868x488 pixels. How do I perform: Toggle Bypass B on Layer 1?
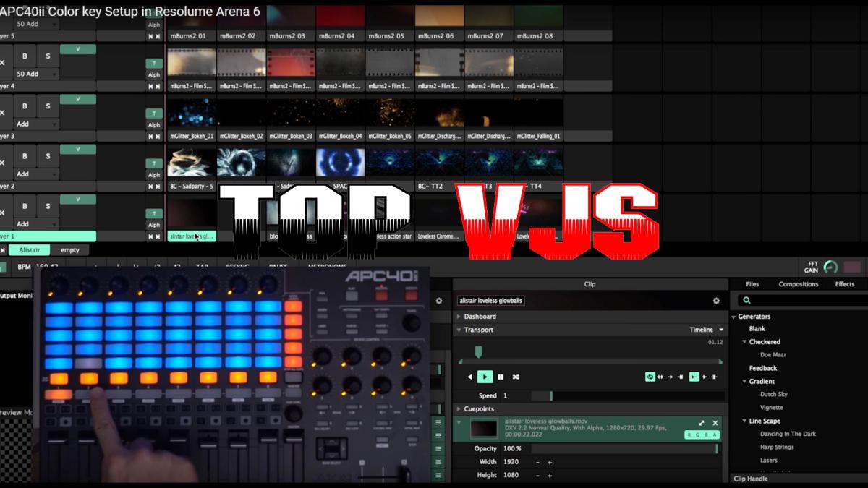25,205
